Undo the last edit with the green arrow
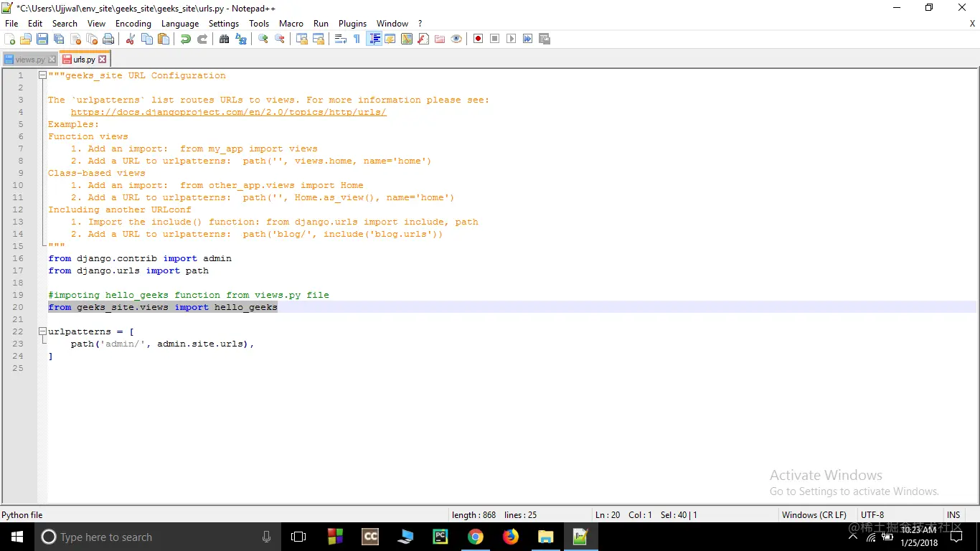 [186, 39]
